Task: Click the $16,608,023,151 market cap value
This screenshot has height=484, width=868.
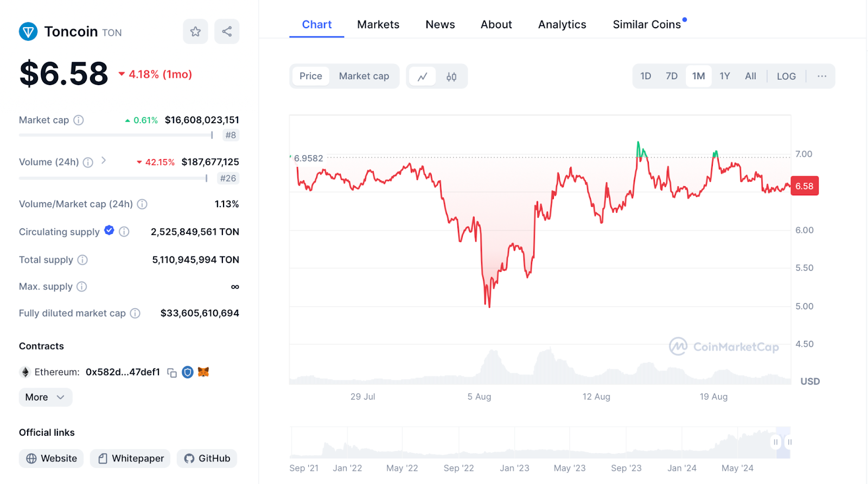Action: pos(202,120)
